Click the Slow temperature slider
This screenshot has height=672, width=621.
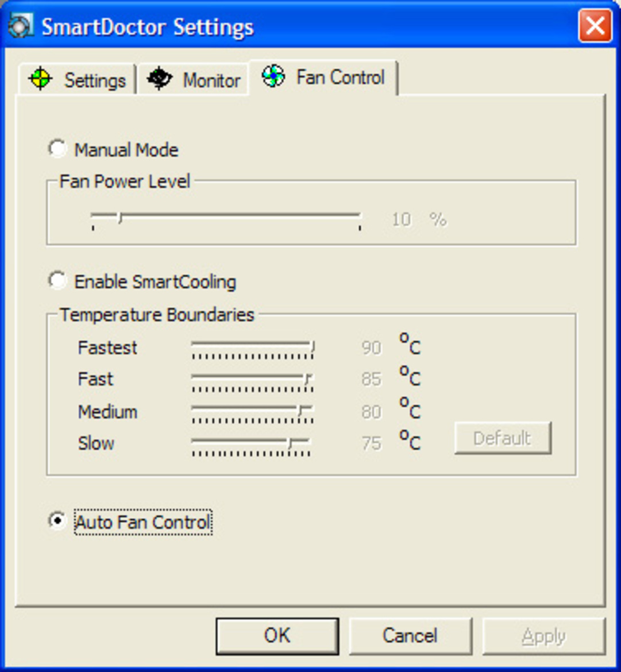251,442
